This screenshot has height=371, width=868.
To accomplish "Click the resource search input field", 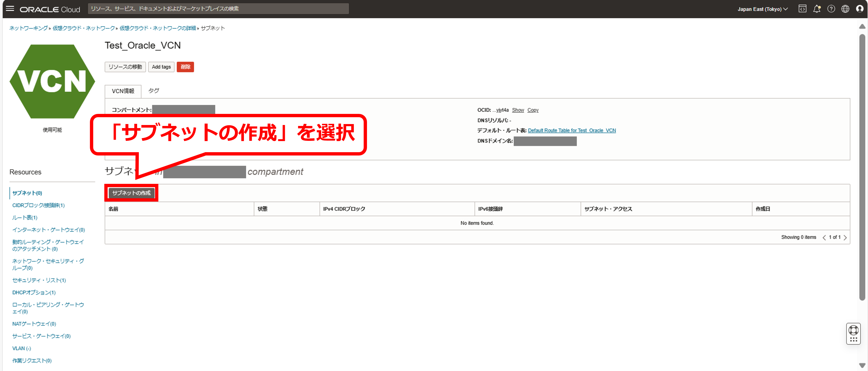I will pos(218,9).
